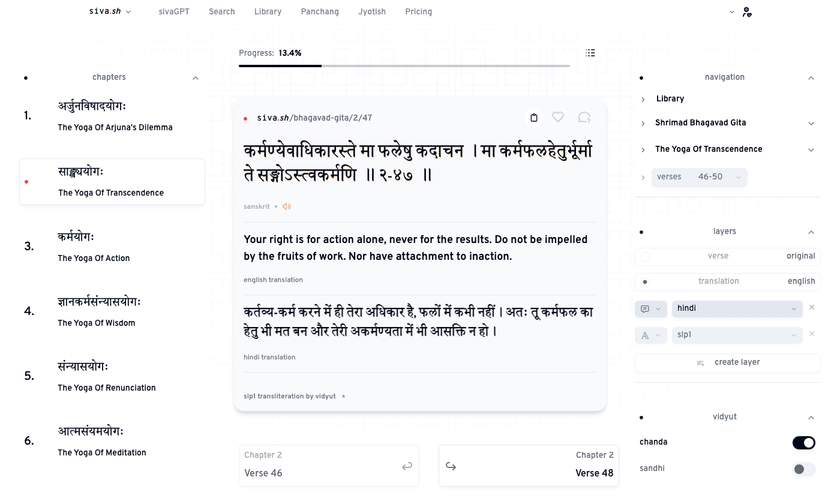Collapse the navigation panel
The image size is (840, 504).
(811, 78)
